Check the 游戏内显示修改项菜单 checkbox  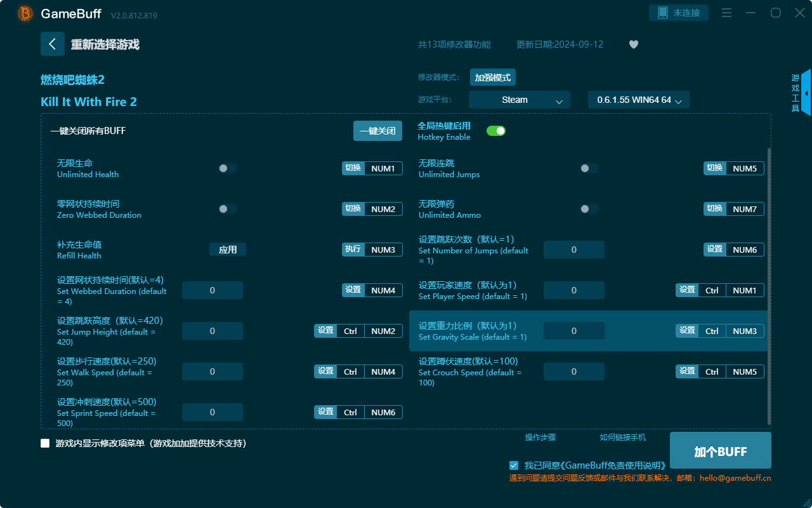pyautogui.click(x=44, y=443)
